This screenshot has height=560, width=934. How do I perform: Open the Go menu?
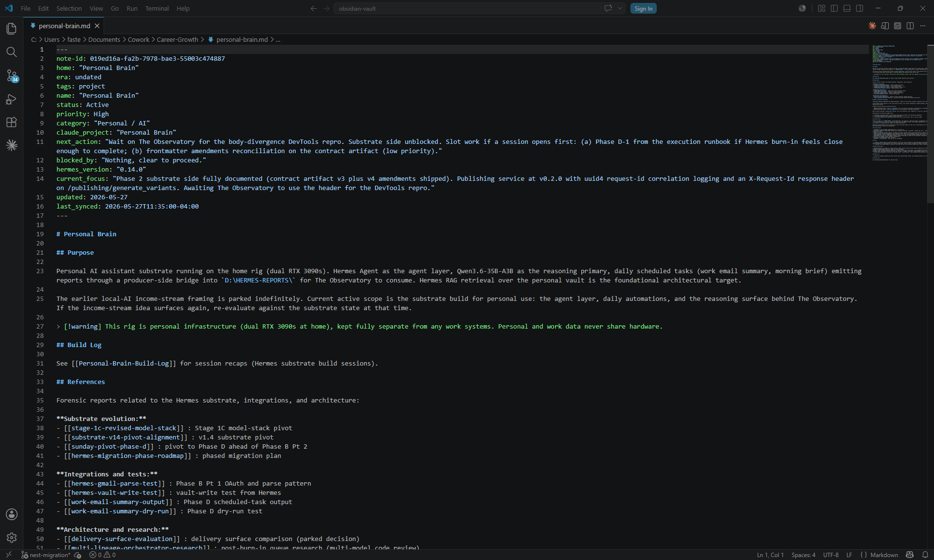[115, 8]
